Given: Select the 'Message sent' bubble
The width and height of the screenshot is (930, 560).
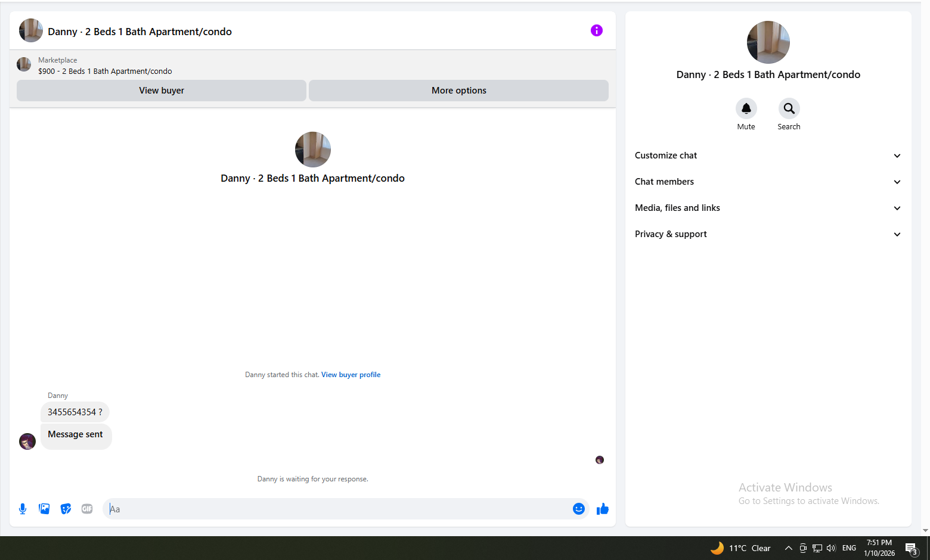Looking at the screenshot, I should (x=76, y=436).
